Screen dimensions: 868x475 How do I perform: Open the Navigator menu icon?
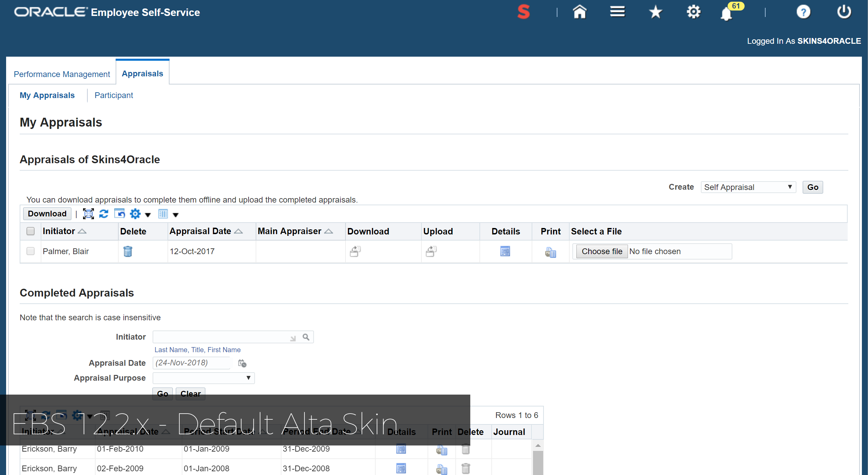tap(617, 12)
